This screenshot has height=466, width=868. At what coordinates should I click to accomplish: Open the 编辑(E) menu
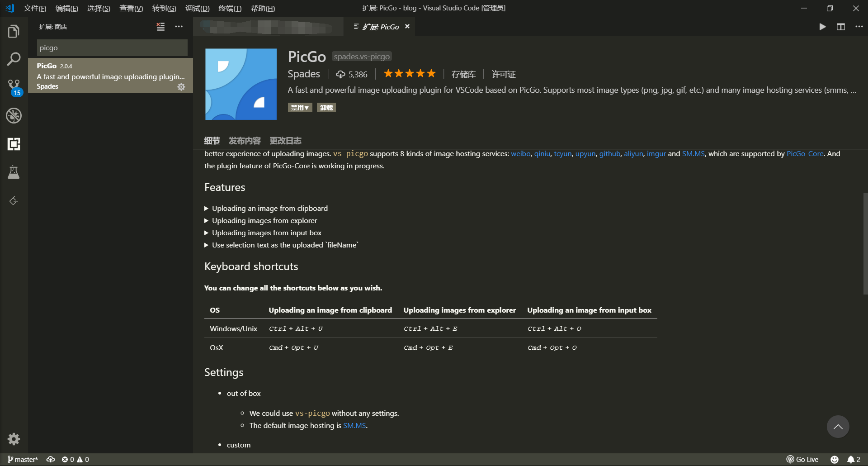(x=67, y=8)
